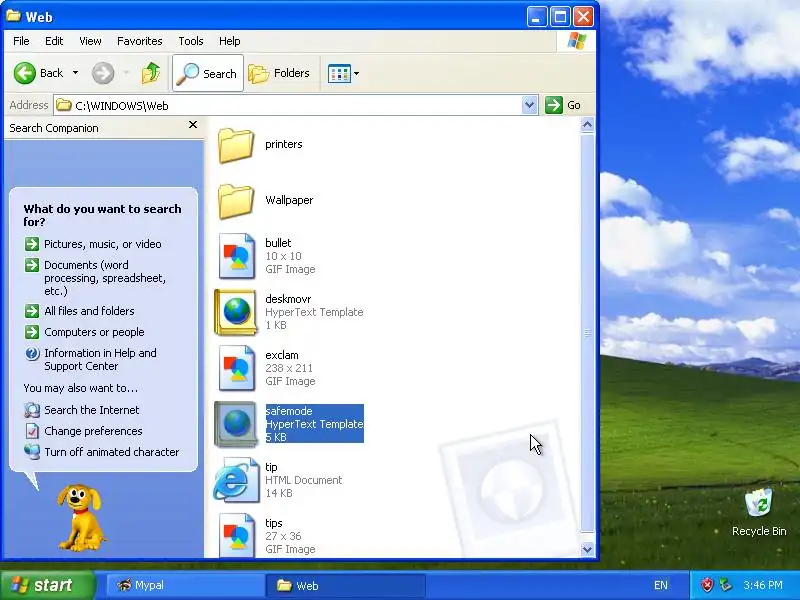
Task: Open the Help menu
Action: tap(230, 41)
